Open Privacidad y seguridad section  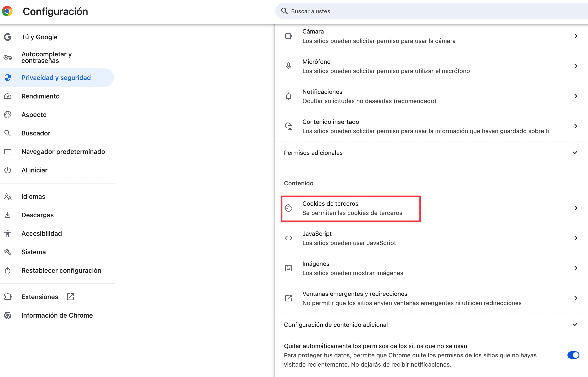(56, 78)
